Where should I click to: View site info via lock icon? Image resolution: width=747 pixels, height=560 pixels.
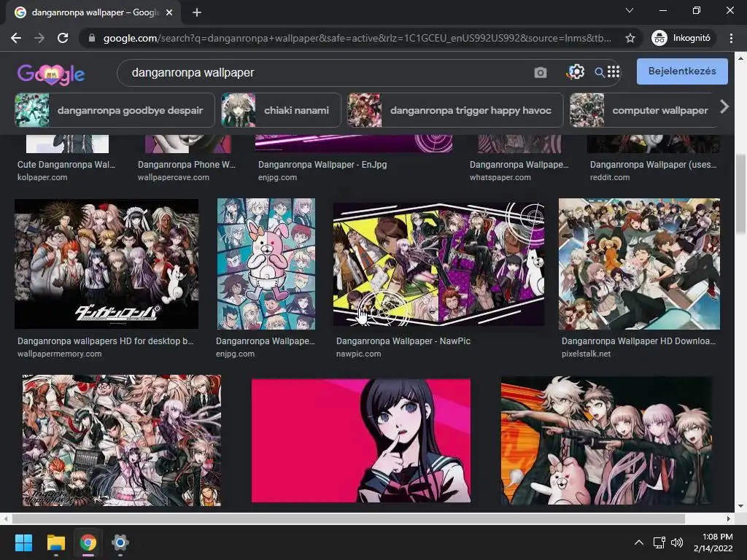point(92,38)
